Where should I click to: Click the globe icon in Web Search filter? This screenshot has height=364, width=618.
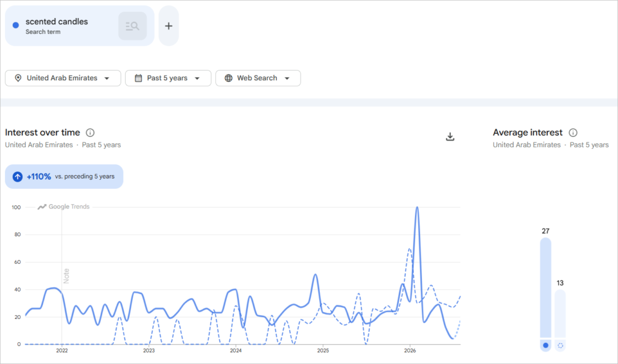pos(229,78)
